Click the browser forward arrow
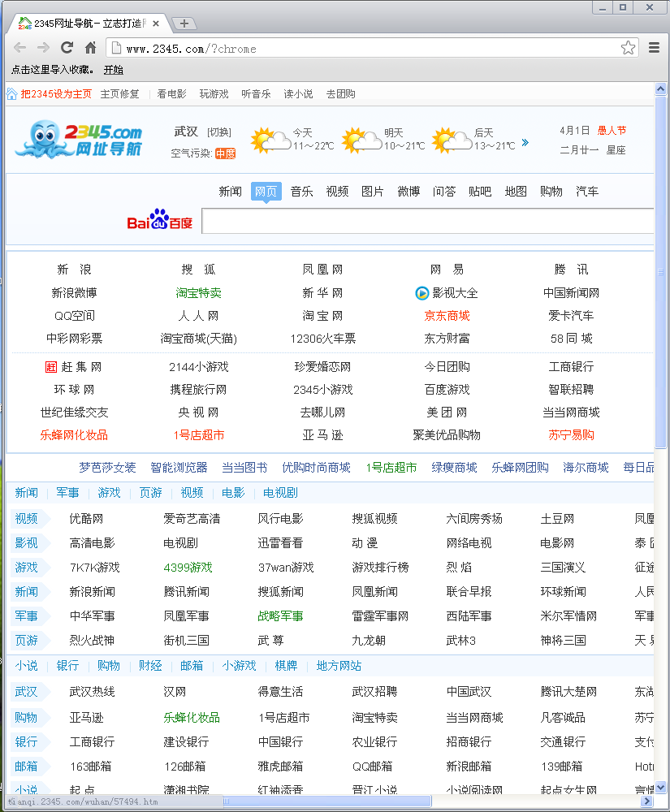The width and height of the screenshot is (670, 812). click(x=43, y=48)
